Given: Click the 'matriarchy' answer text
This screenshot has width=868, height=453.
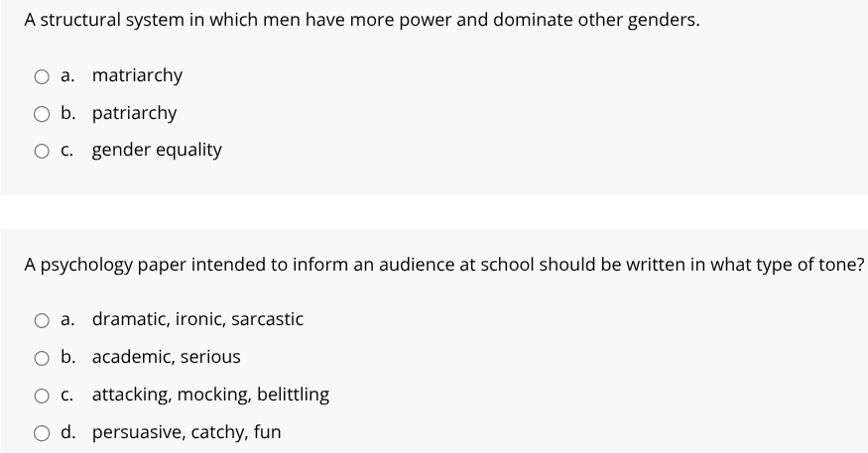Looking at the screenshot, I should [x=137, y=75].
